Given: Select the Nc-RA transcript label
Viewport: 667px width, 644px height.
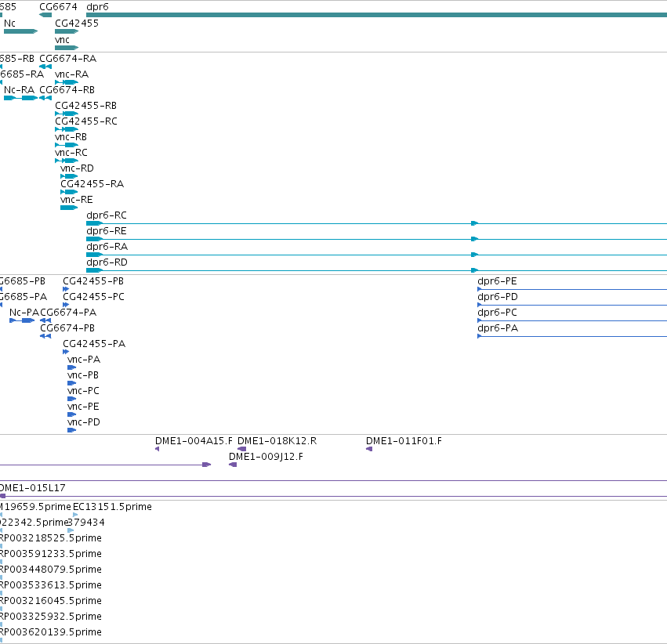Looking at the screenshot, I should 19,90.
